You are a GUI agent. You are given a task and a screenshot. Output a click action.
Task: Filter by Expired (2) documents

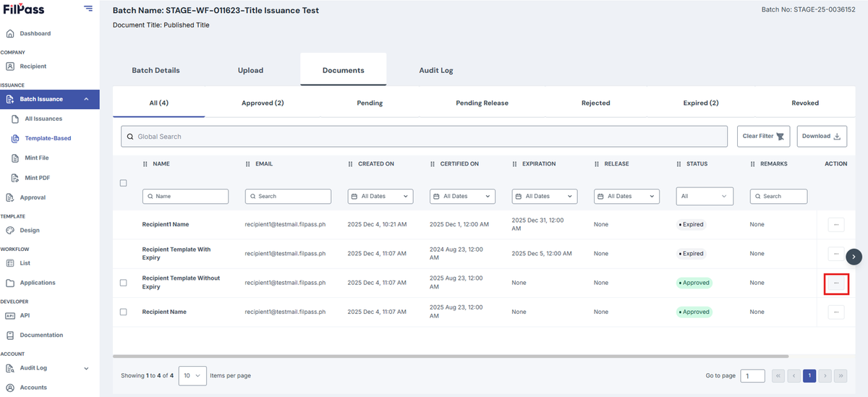(x=701, y=103)
